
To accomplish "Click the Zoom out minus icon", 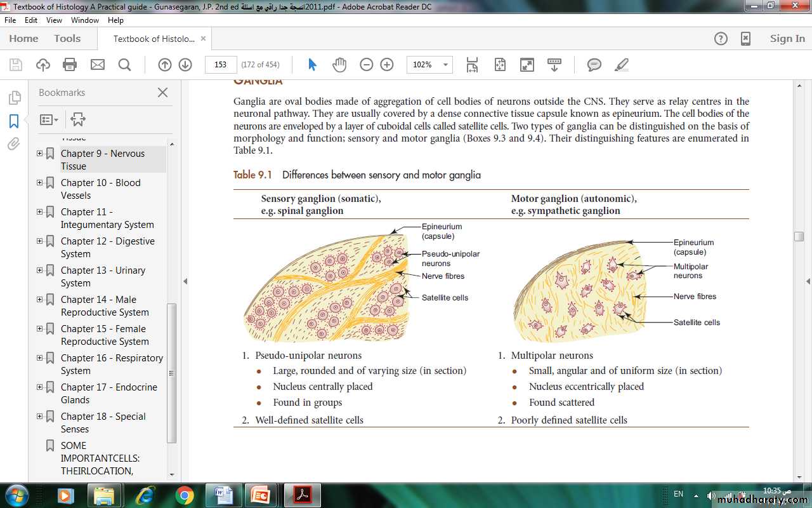I will coord(366,65).
